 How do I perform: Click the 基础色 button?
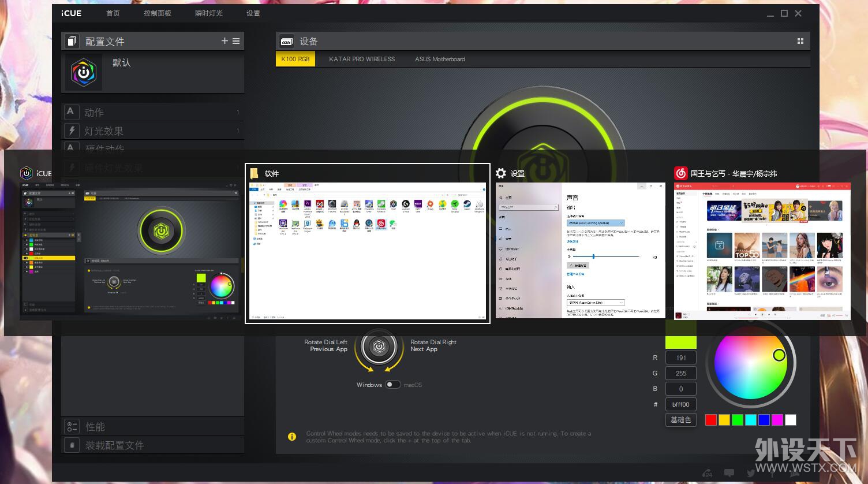[681, 420]
